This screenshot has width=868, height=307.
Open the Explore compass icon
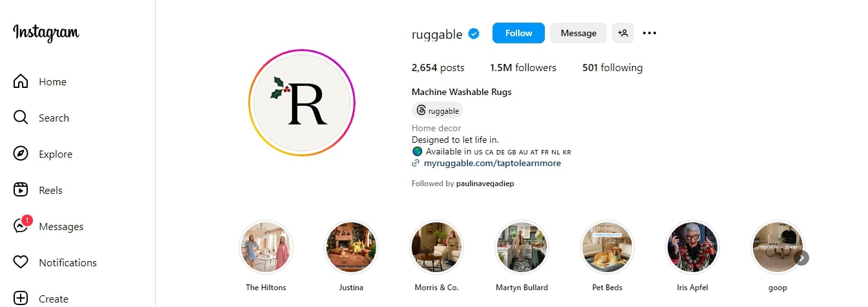[x=21, y=154]
